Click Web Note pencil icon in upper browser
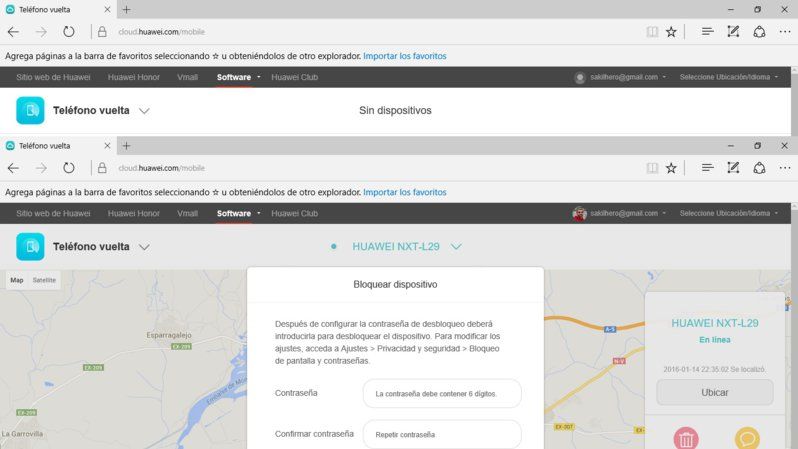This screenshot has width=798, height=449. [733, 32]
